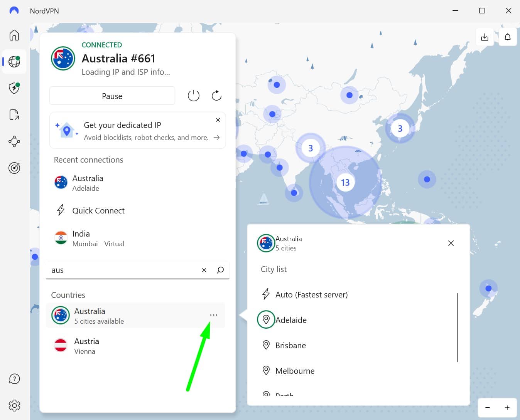This screenshot has width=520, height=420.
Task: Select Austria Vienna country row
Action: tap(135, 346)
